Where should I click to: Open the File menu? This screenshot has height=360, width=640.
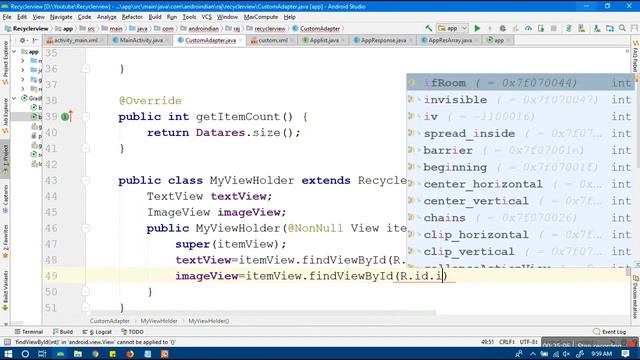(x=7, y=17)
